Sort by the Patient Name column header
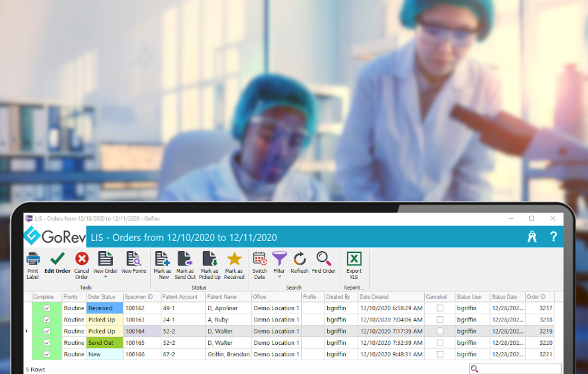This screenshot has width=588, height=374. pos(222,296)
